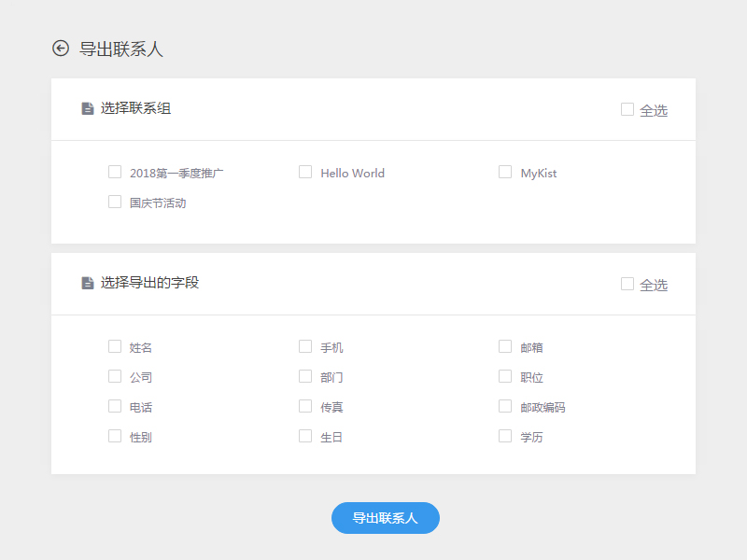Image resolution: width=747 pixels, height=560 pixels.
Task: Check the 2018第一季度推广 group
Action: pos(115,172)
